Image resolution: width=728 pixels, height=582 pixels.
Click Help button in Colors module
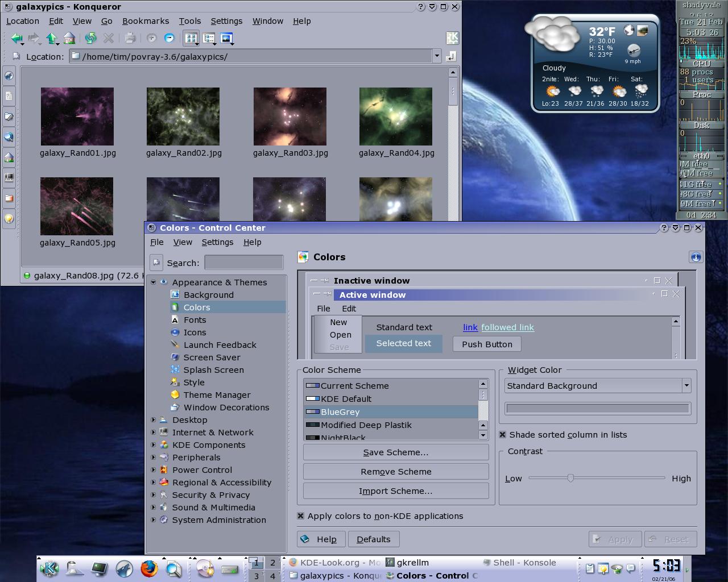[x=320, y=539]
